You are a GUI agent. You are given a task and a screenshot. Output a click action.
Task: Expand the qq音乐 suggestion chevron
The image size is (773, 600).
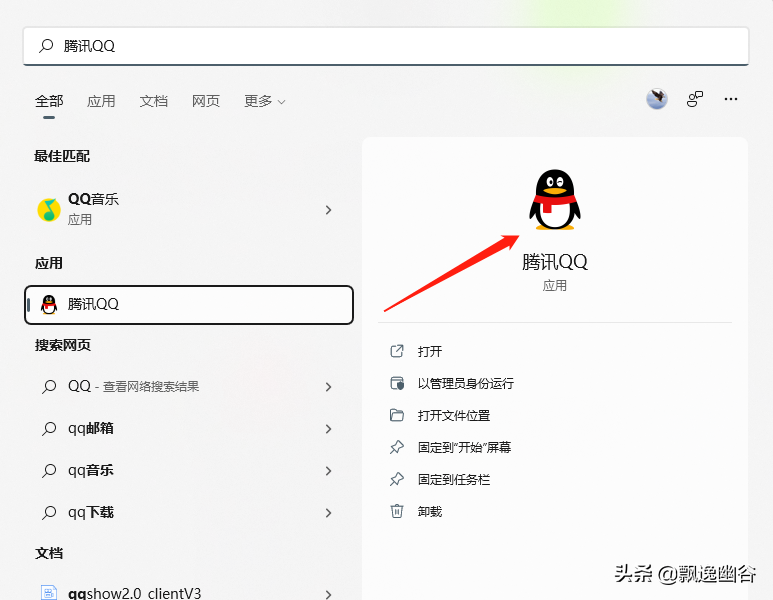point(328,471)
